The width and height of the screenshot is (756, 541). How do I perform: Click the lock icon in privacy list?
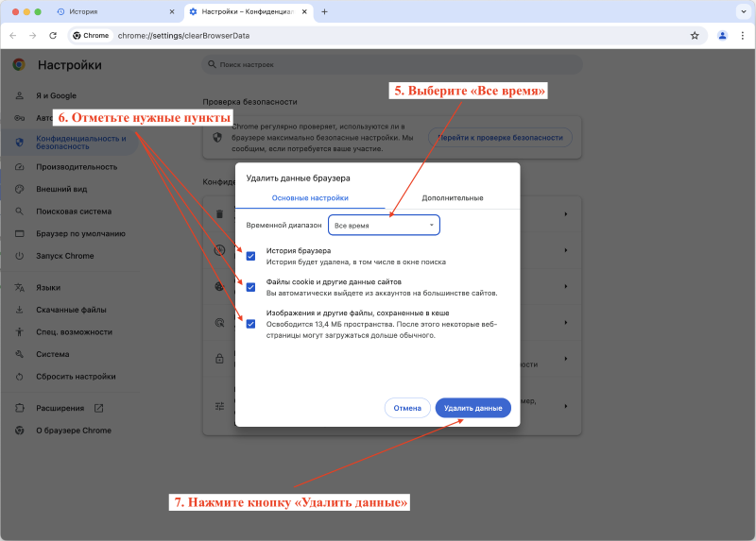219,359
